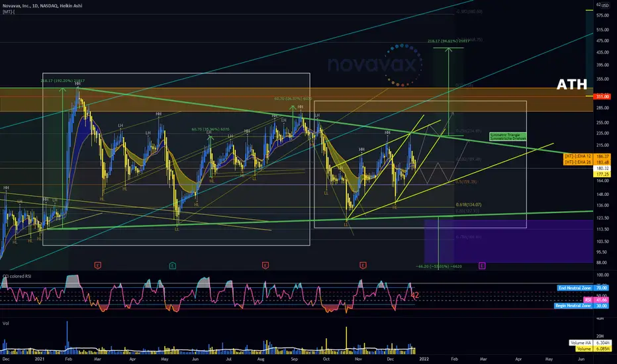The width and height of the screenshot is (617, 364).
Task: Click 95.50 on the price scale
Action: [602, 252]
